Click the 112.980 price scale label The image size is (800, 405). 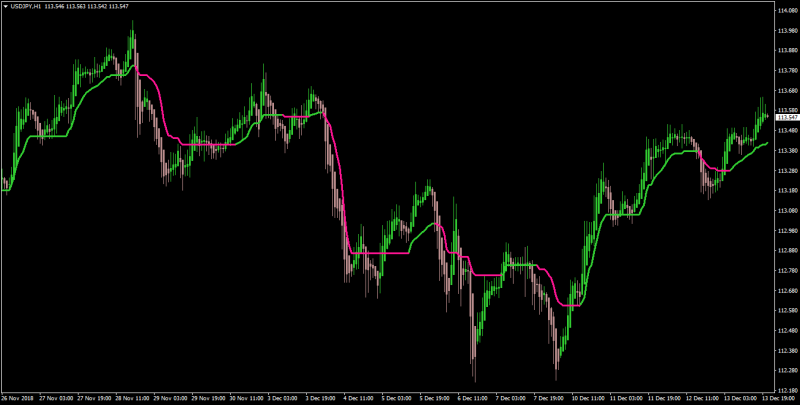[788, 231]
